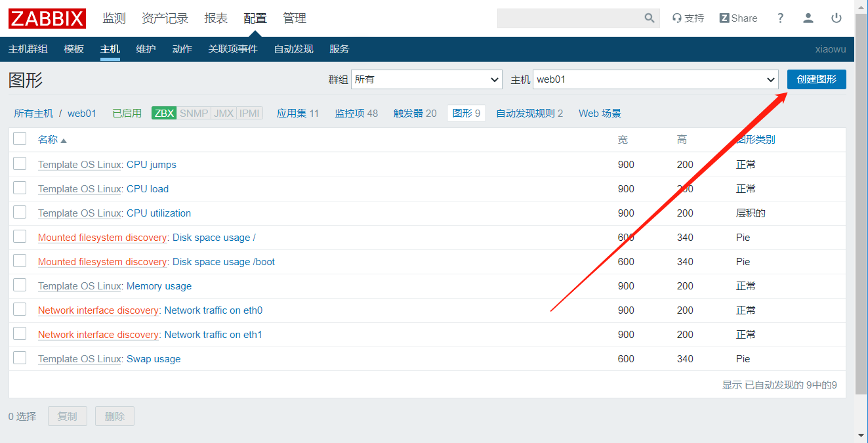Switch to the 监控项 48 tab
868x443 pixels.
[356, 113]
